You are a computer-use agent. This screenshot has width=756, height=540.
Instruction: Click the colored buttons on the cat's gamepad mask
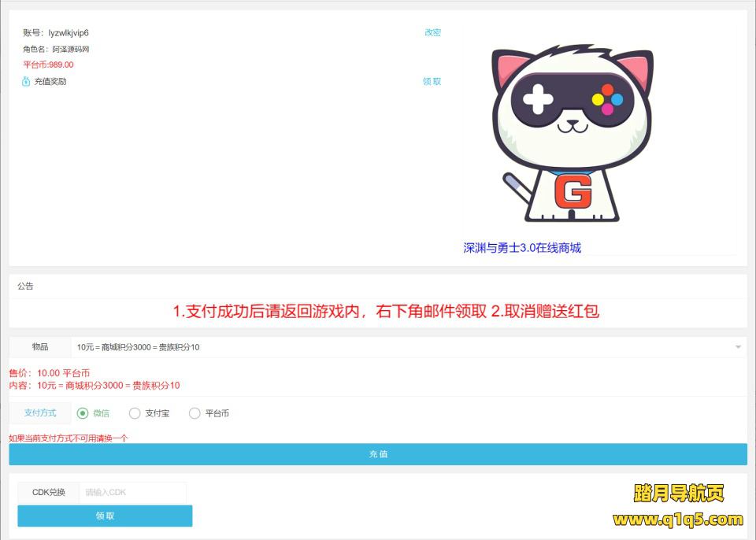607,99
